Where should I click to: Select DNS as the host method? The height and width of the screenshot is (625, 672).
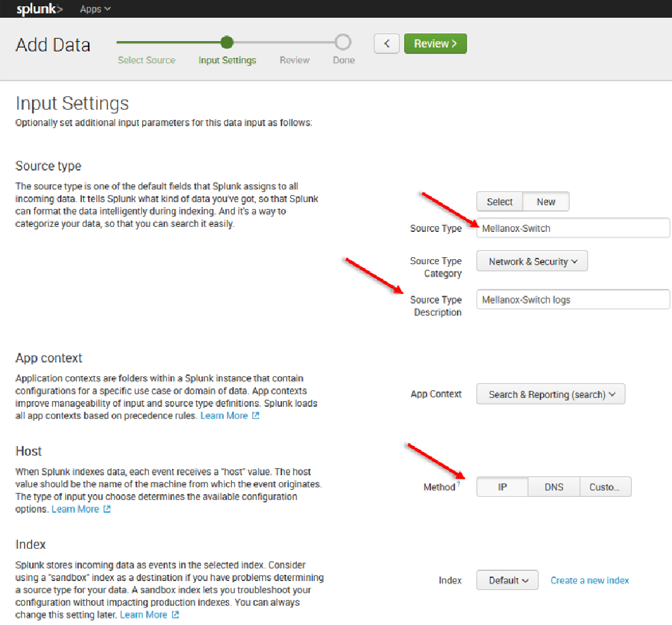click(554, 487)
